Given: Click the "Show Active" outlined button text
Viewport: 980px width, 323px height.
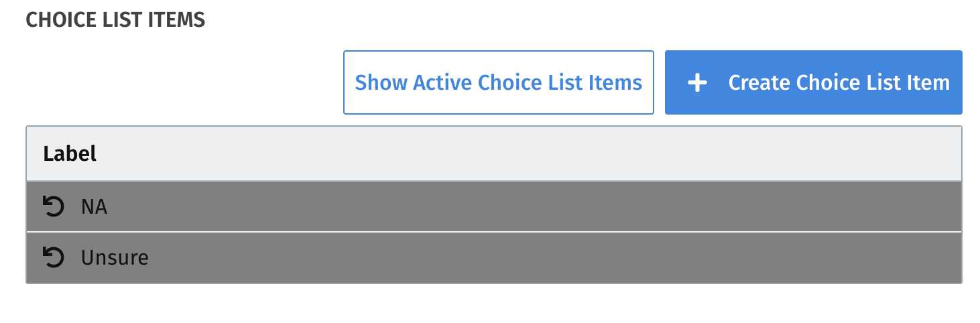Looking at the screenshot, I should tap(498, 83).
